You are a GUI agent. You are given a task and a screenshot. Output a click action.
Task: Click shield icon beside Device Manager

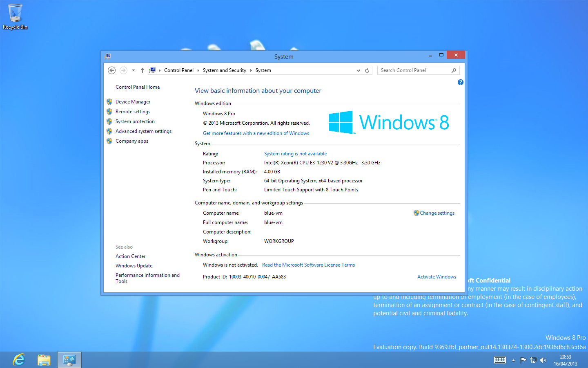[109, 102]
